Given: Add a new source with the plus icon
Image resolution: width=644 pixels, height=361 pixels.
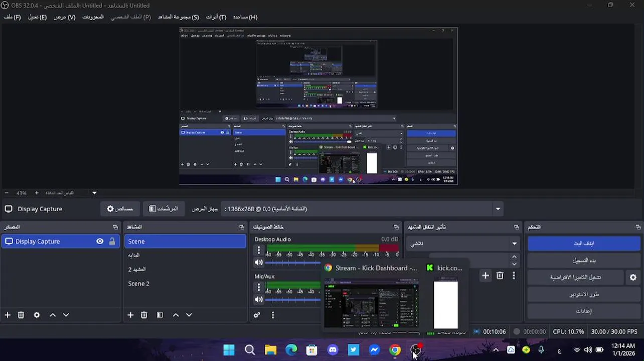Looking at the screenshot, I should point(8,315).
